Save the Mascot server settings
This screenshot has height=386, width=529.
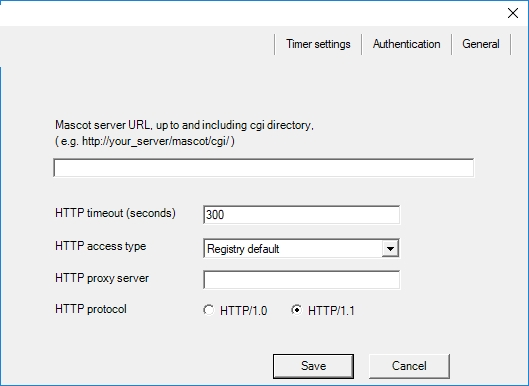click(313, 366)
